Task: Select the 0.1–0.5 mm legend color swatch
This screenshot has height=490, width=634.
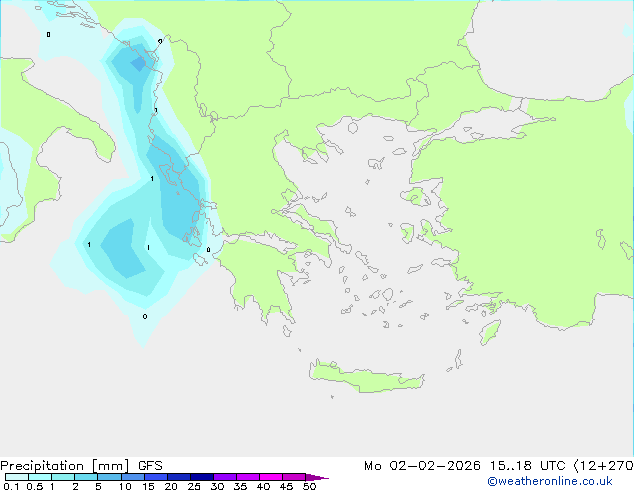Action: click(x=17, y=477)
